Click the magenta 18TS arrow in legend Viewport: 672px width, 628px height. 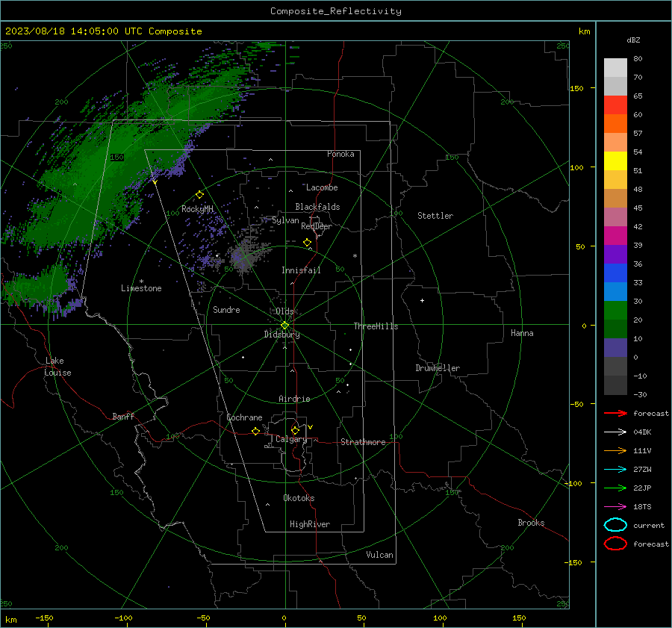[615, 507]
